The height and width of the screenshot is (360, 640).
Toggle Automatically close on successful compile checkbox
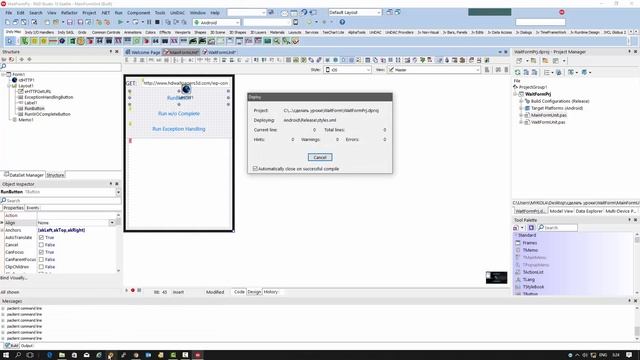click(255, 169)
